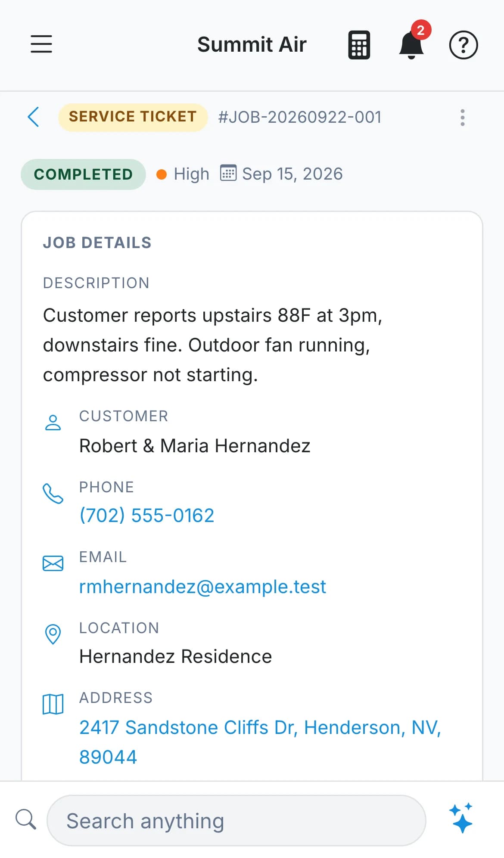The height and width of the screenshot is (858, 504).
Task: Click the SERVICE TICKET badge
Action: [x=133, y=117]
